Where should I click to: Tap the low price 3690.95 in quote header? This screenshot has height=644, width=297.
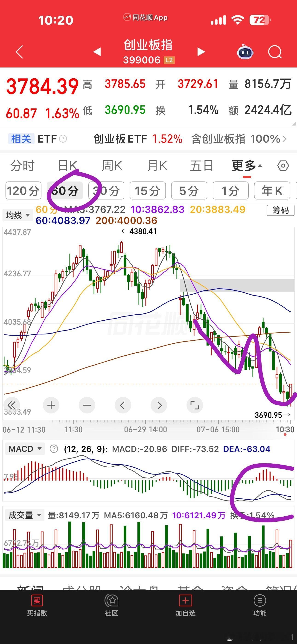pyautogui.click(x=125, y=110)
